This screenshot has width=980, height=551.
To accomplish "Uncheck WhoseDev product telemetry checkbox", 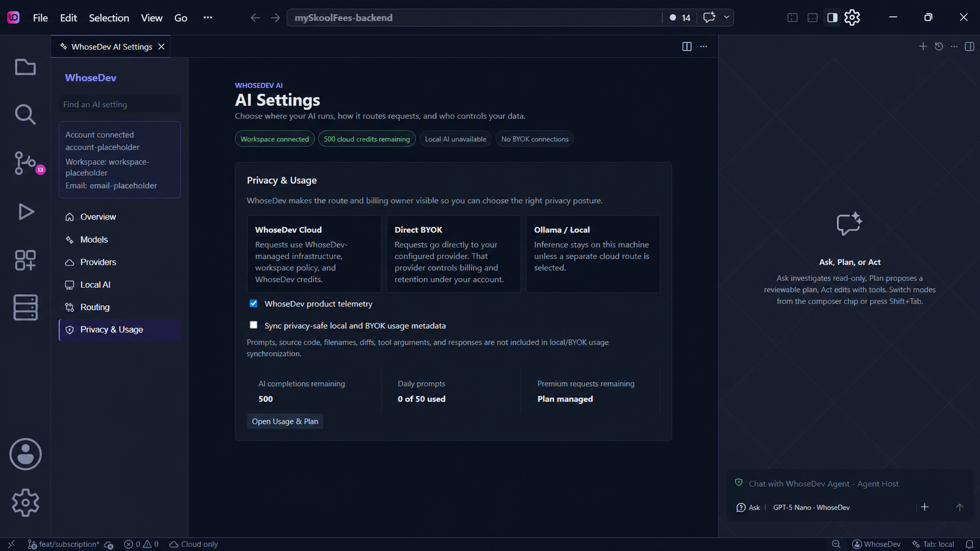I will 253,303.
